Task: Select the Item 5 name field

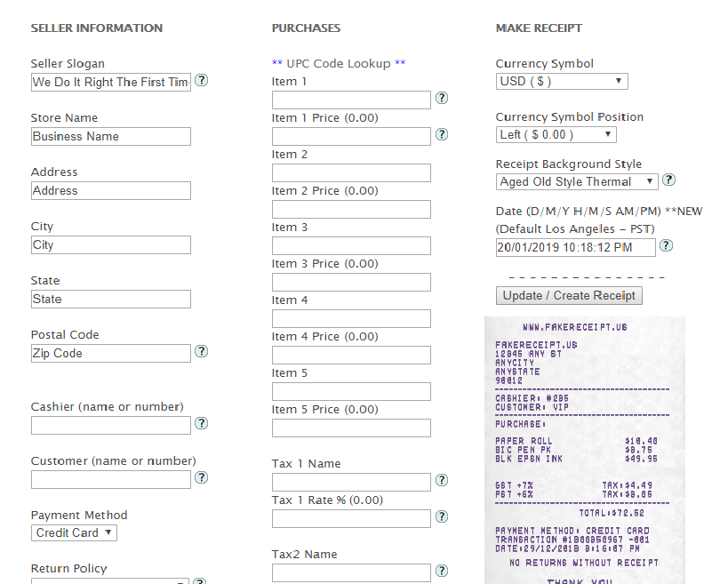Action: [x=351, y=391]
